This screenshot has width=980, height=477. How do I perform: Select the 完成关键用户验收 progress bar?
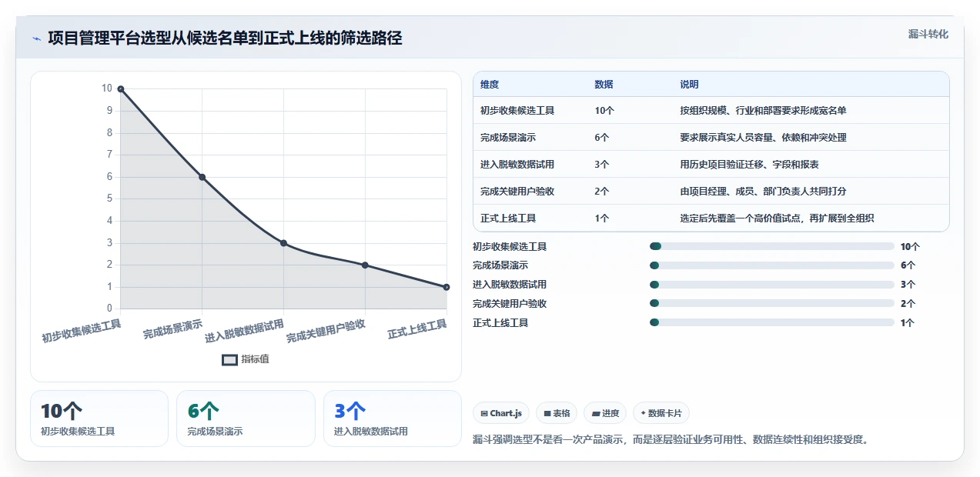point(772,304)
